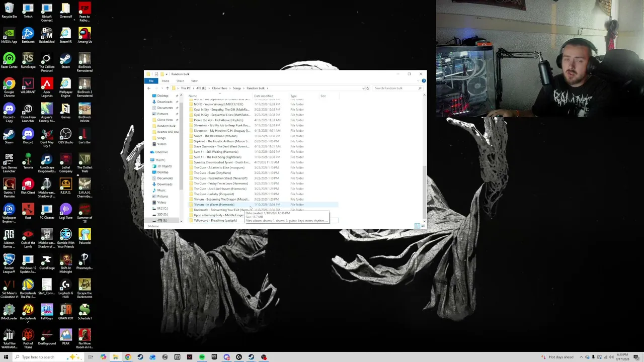This screenshot has height=362, width=644.
Task: Open the CurseForge desktop shortcut
Action: [x=47, y=262]
